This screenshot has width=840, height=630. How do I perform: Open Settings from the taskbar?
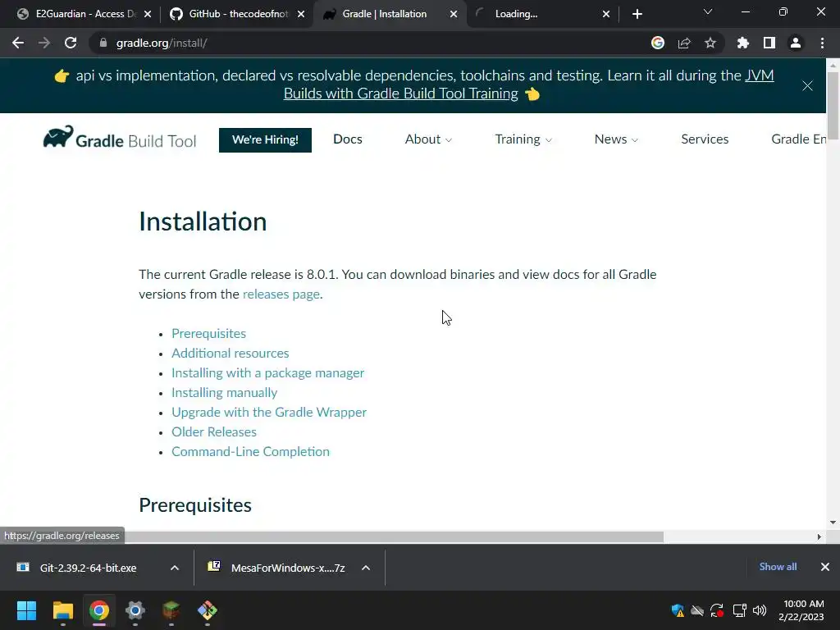[x=135, y=610]
